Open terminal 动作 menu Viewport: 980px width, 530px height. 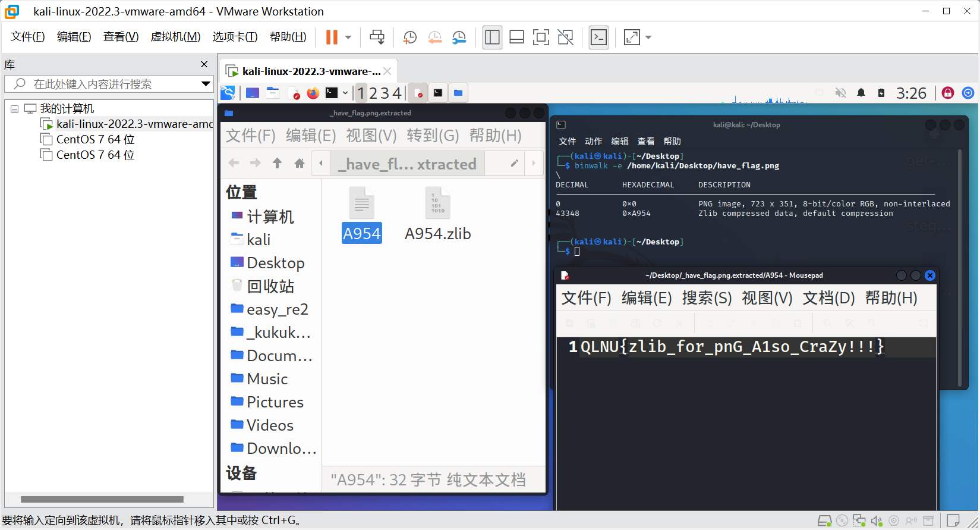[x=593, y=141]
